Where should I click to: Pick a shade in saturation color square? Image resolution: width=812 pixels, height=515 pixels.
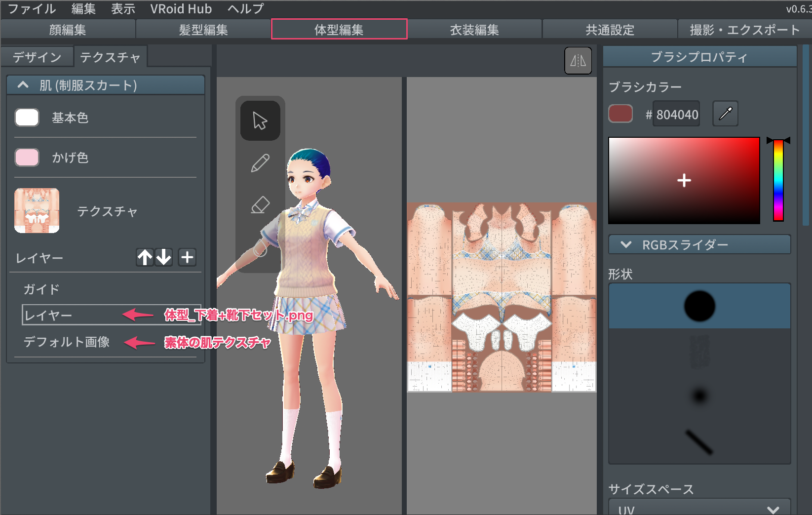click(684, 180)
